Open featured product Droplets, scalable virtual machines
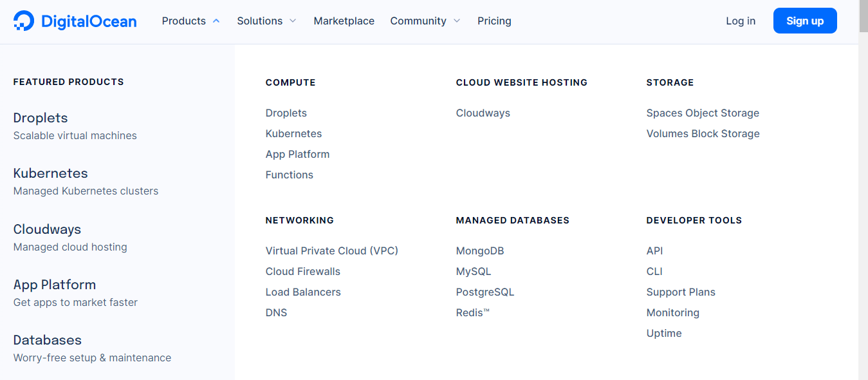868x380 pixels. 75,126
